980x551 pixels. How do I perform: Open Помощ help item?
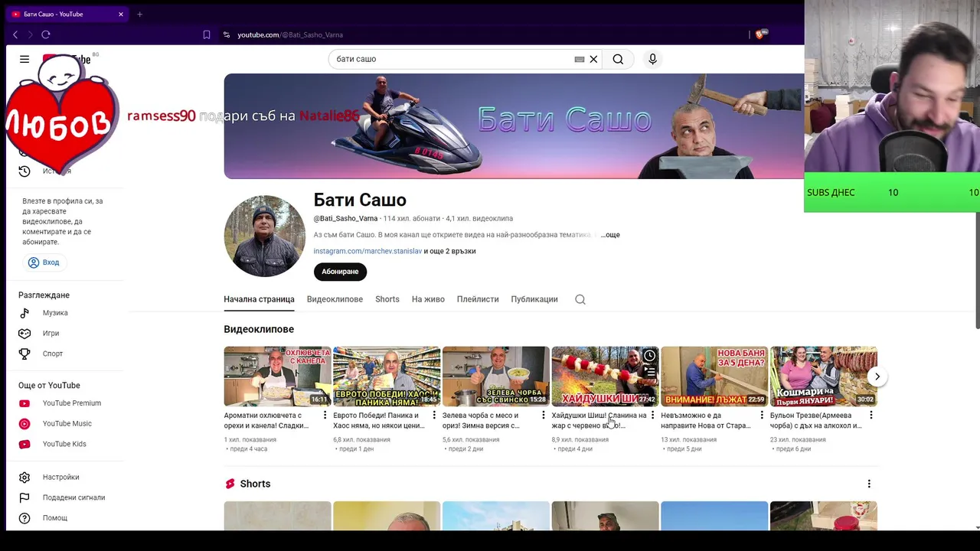pos(55,518)
